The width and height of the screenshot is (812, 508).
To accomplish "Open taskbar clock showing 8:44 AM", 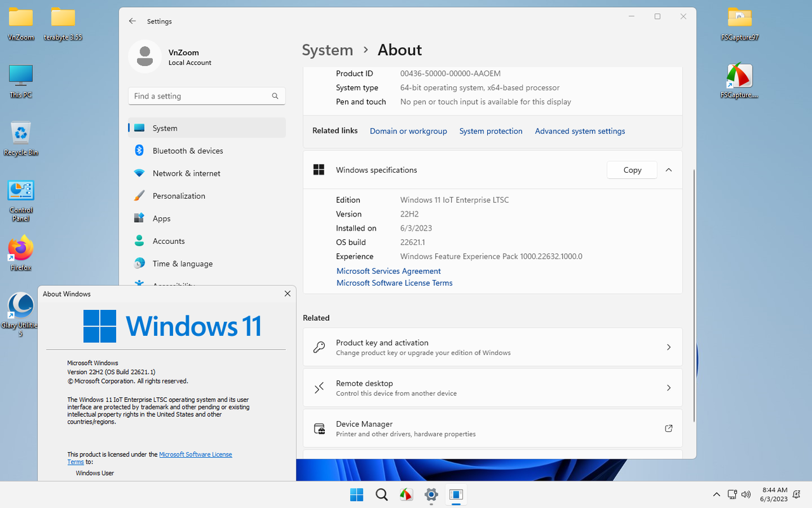I will tap(775, 495).
